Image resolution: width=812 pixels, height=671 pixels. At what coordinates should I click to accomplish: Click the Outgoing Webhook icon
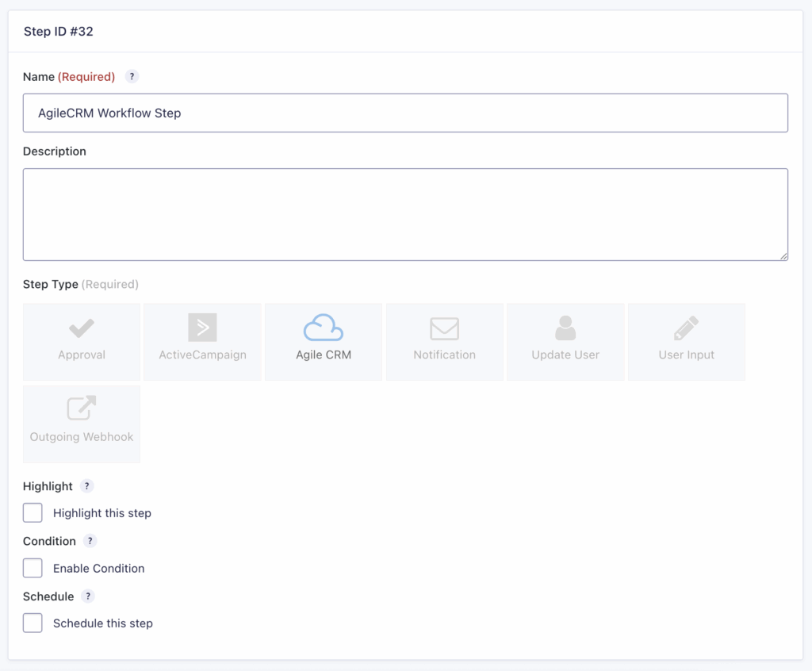pyautogui.click(x=82, y=409)
